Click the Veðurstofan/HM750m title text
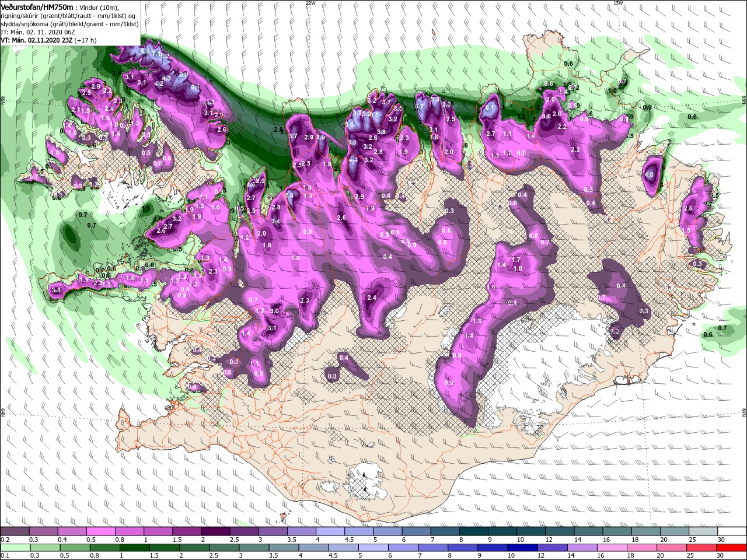This screenshot has height=560, width=747. point(37,6)
